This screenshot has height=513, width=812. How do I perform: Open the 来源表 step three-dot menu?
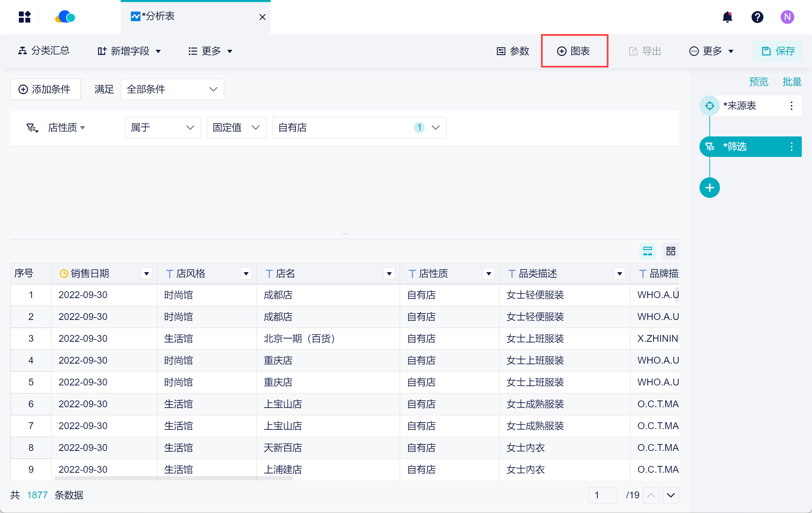point(791,106)
